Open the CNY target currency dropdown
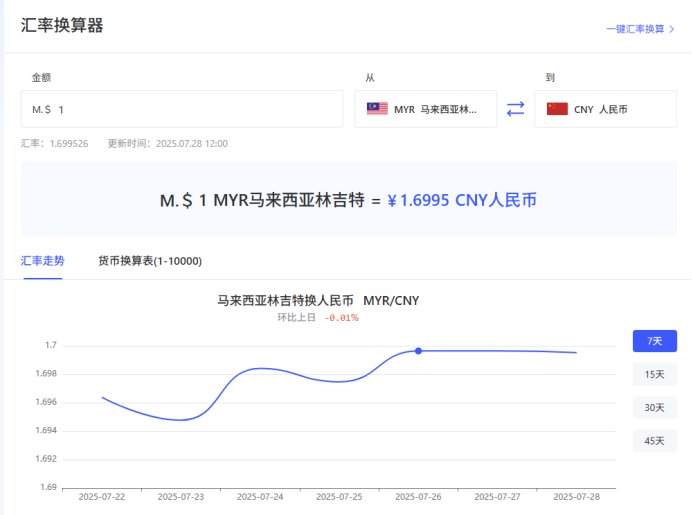Screen dimensions: 692x515 605,109
